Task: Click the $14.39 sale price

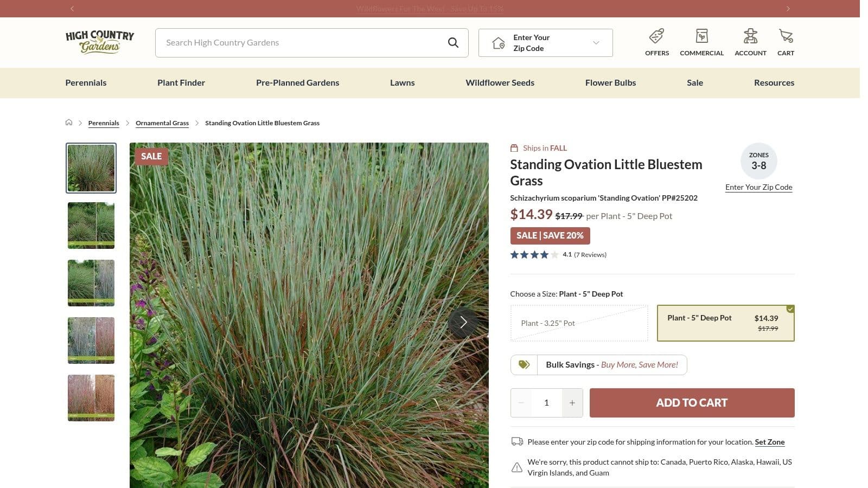Action: 531,215
